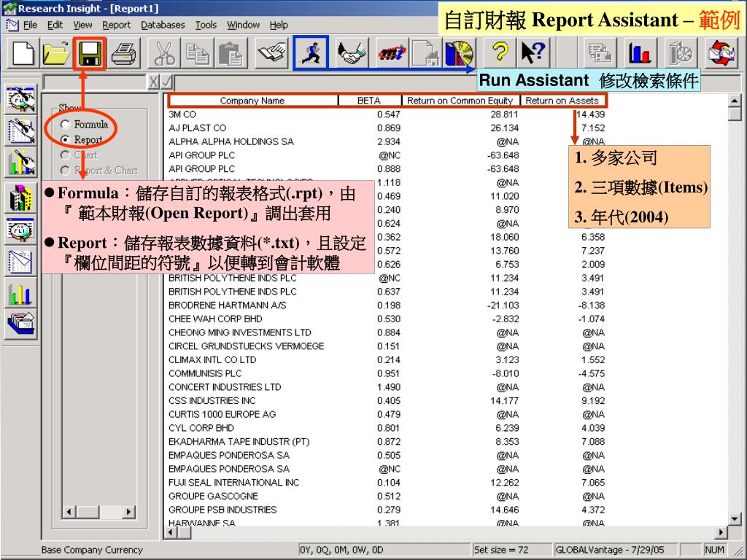Viewport: 747px width, 560px height.
Task: Click the red question-marks toolbar icon
Action: coord(392,52)
